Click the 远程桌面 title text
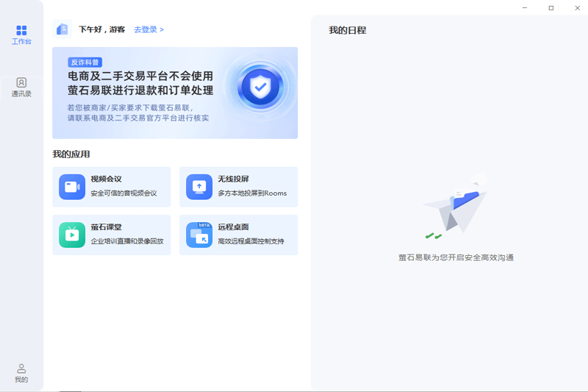This screenshot has width=588, height=392. tap(233, 227)
